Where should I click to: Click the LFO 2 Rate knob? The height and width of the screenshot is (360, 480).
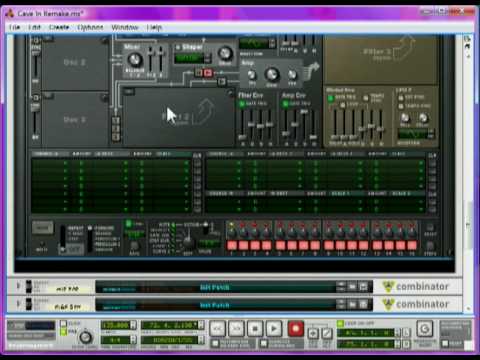click(405, 117)
